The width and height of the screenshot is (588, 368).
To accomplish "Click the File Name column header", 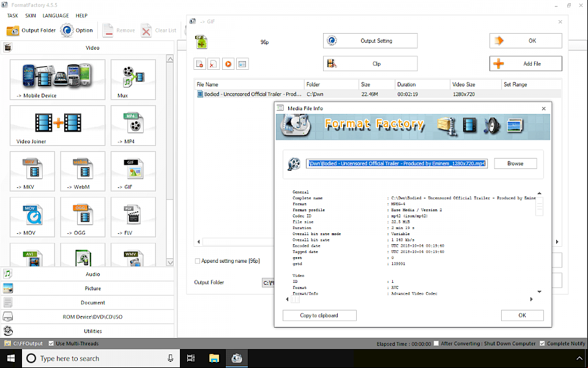I will 249,84.
